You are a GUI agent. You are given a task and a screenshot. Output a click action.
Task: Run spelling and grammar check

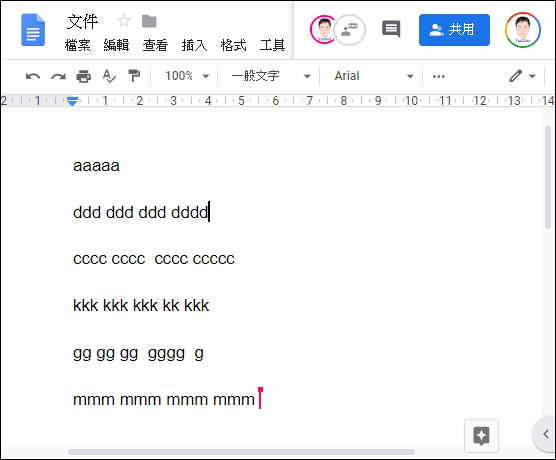click(x=109, y=76)
